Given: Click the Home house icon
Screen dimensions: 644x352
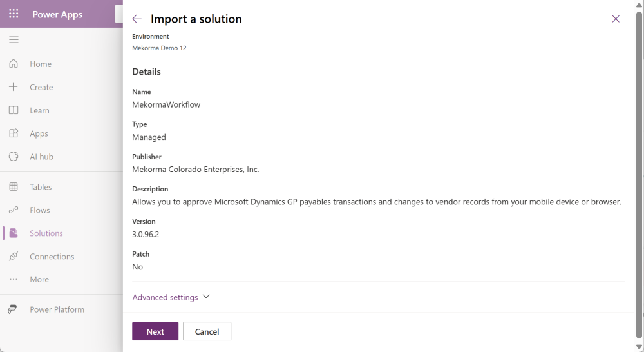Looking at the screenshot, I should [14, 64].
